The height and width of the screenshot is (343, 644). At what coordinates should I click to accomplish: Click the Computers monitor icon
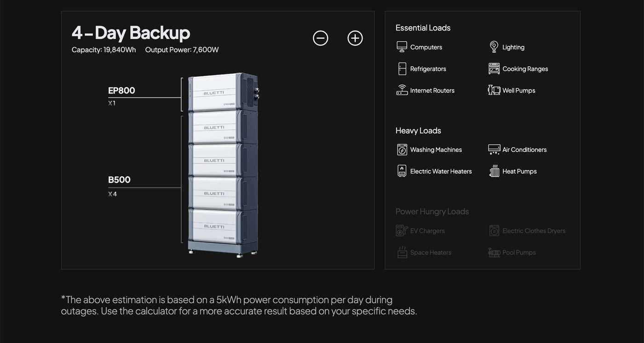point(402,47)
